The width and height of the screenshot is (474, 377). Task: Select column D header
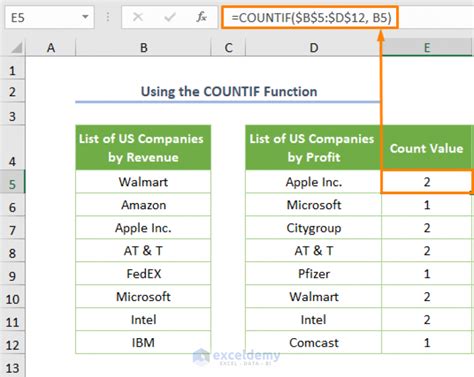[314, 48]
